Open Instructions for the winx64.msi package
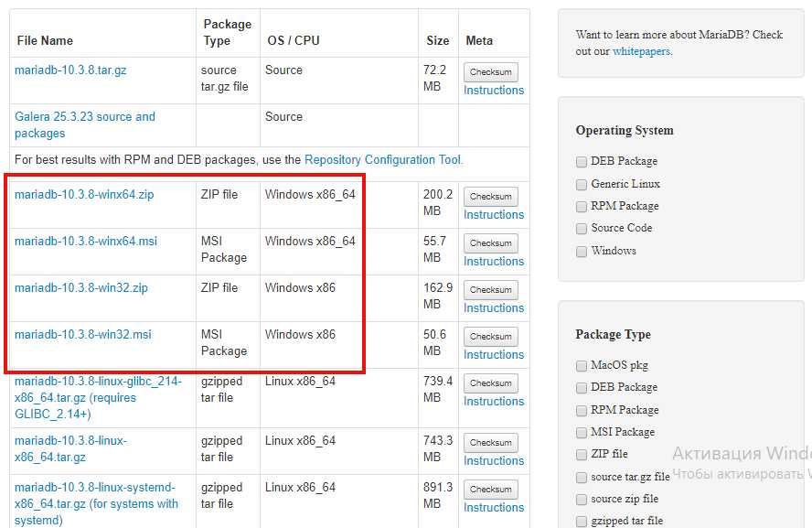This screenshot has height=528, width=812. pyautogui.click(x=494, y=262)
